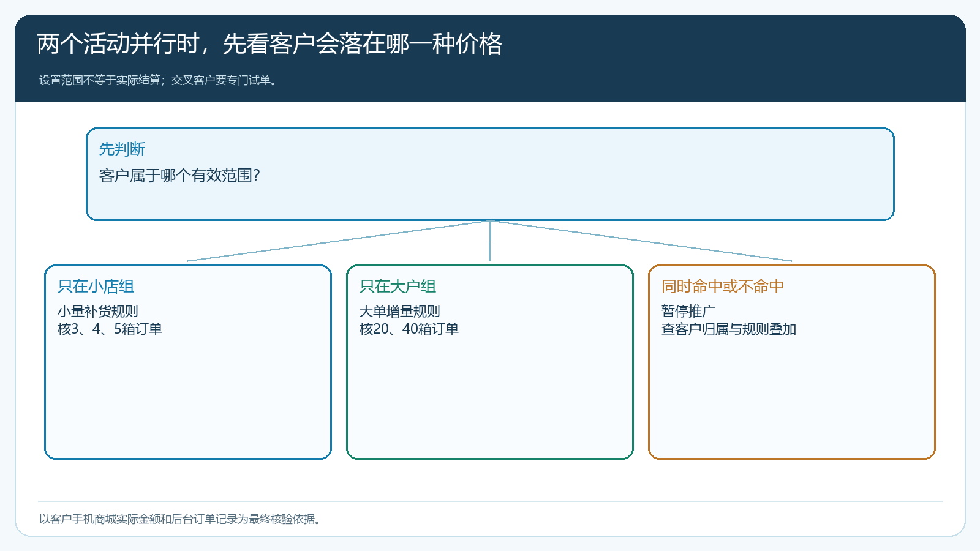Click the text '查客户归属与规则叠加'

729,329
